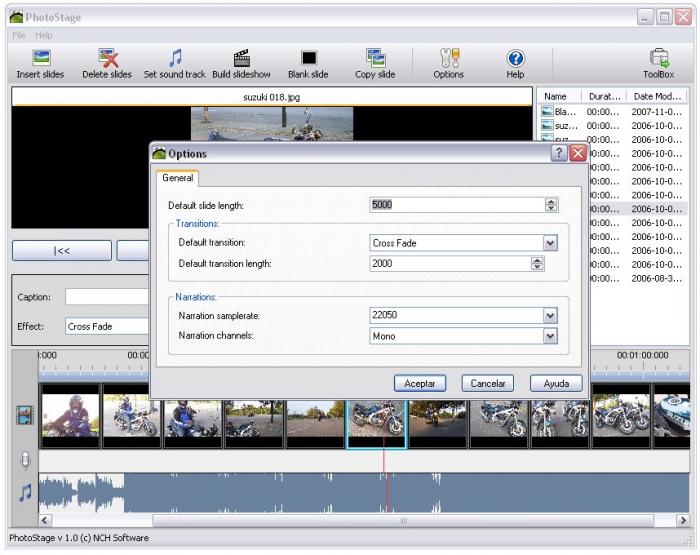Click the Cancelar button
700x555 pixels.
click(x=488, y=384)
